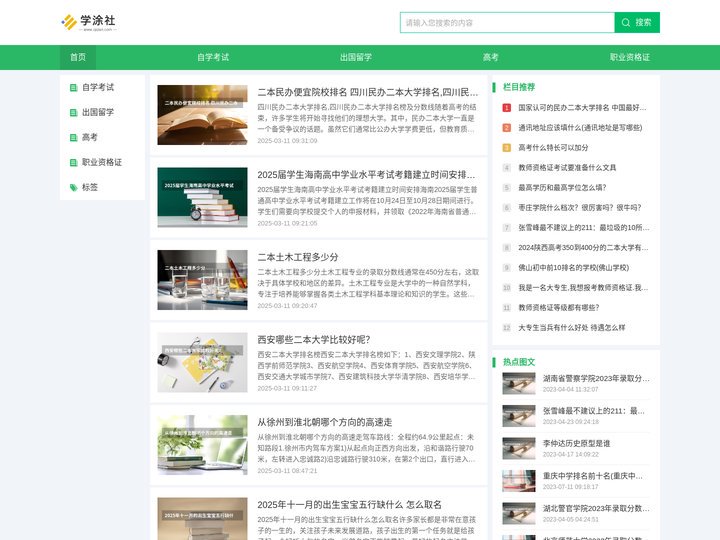Click rank 1 badge beside 国家认可的民办二本大学排名
Screen dimensions: 720x540
(x=506, y=108)
